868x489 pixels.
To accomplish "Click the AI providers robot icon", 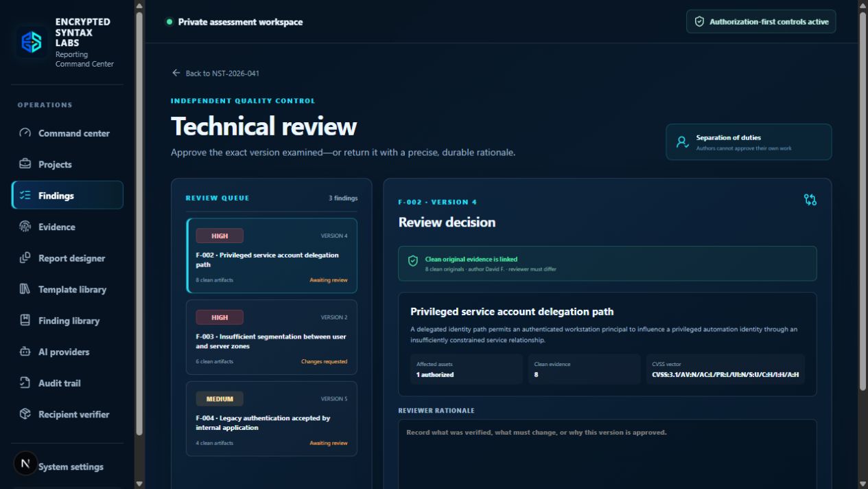I will pos(25,352).
